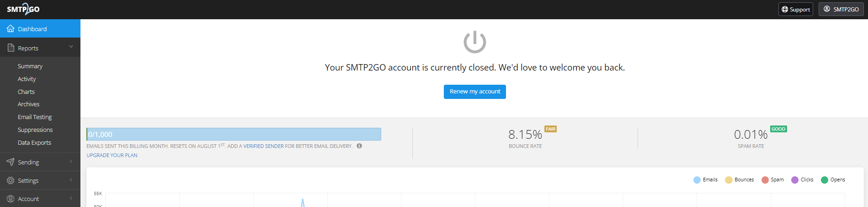Click the Sending paper plane icon

11,162
